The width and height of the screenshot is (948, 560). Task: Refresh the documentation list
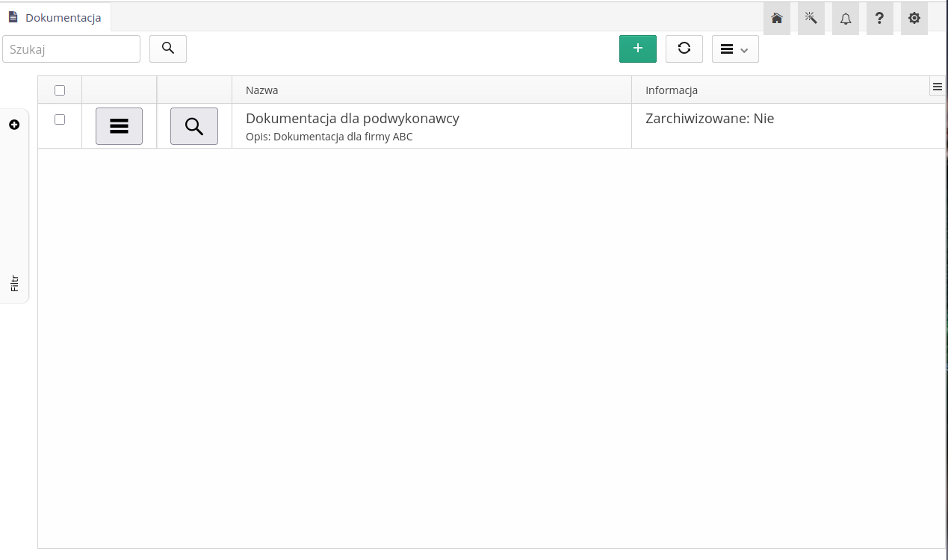(x=684, y=49)
